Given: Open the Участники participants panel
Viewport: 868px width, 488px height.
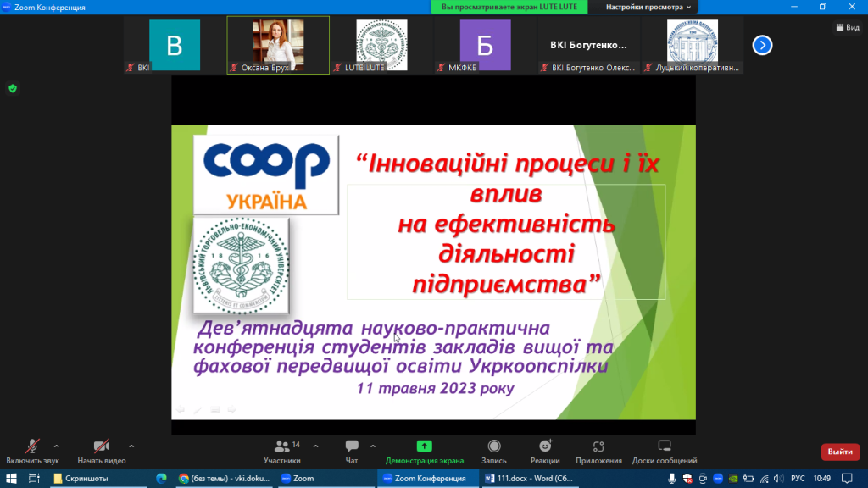Looking at the screenshot, I should coord(282,451).
